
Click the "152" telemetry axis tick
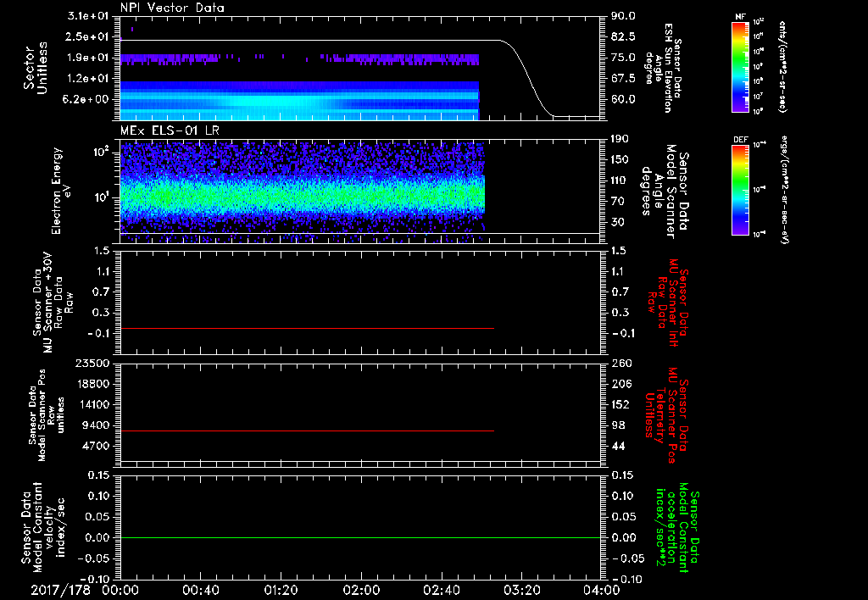tap(620, 404)
